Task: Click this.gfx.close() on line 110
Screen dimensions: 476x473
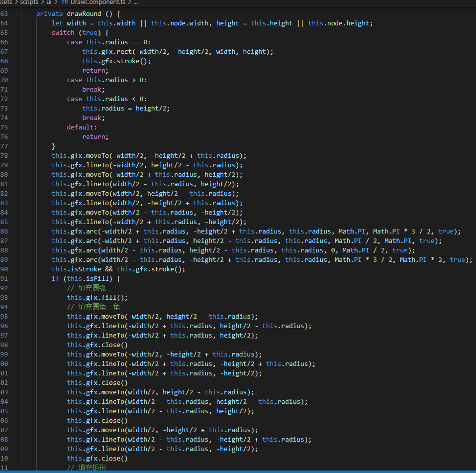Action: [x=97, y=458]
